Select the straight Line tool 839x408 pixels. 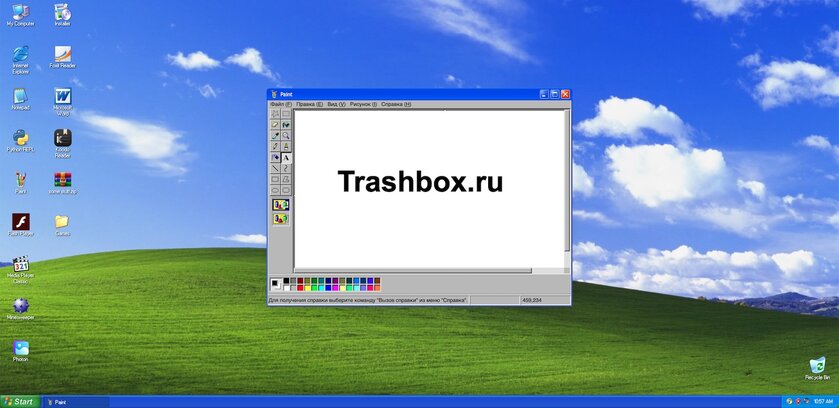275,168
